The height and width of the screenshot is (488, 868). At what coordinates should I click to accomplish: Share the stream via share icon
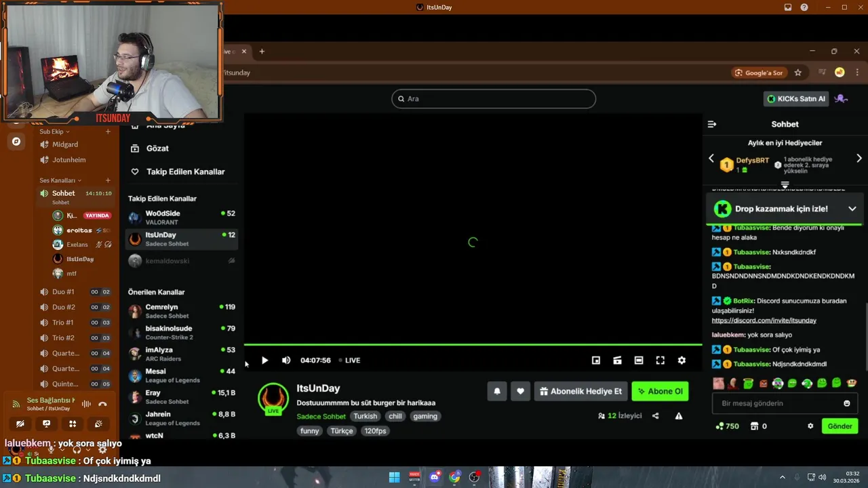pyautogui.click(x=655, y=416)
